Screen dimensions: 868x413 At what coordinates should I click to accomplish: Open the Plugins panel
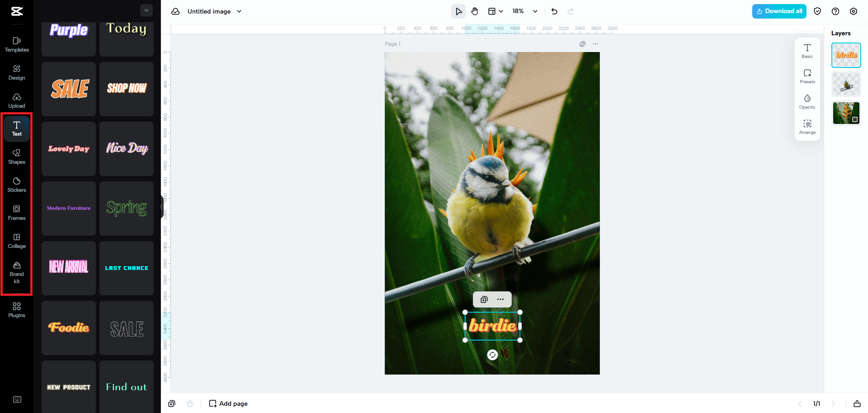[x=16, y=310]
